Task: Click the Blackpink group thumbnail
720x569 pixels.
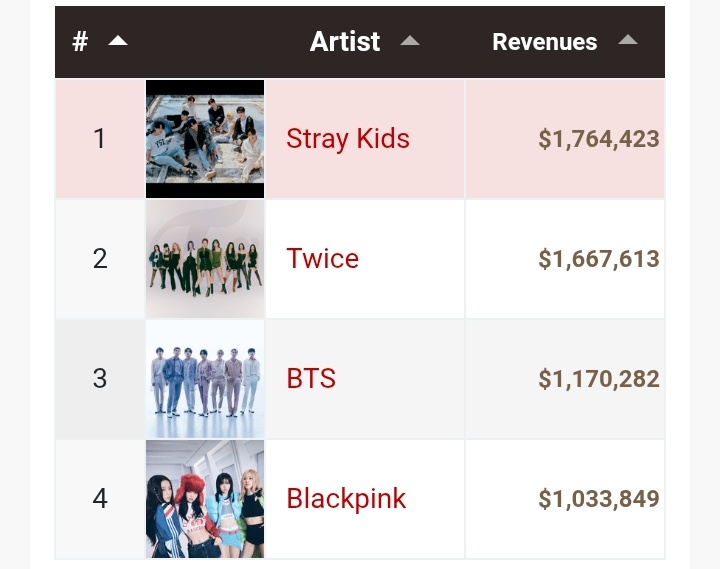Action: [x=205, y=499]
